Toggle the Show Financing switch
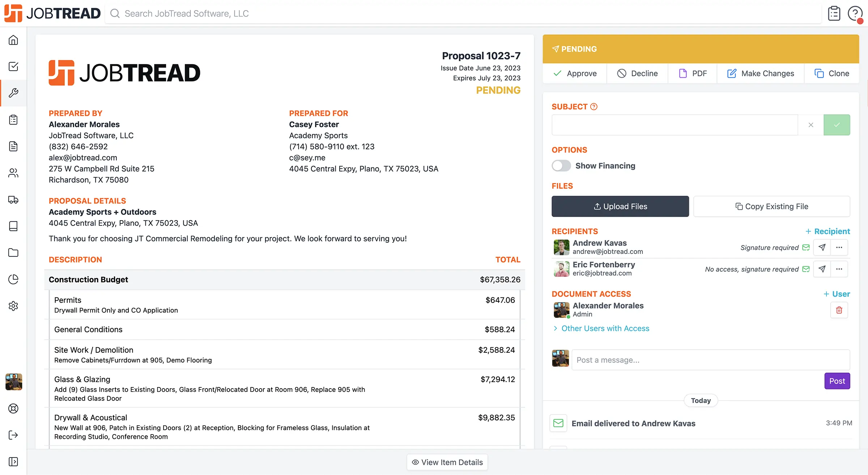This screenshot has width=868, height=475. pos(561,166)
